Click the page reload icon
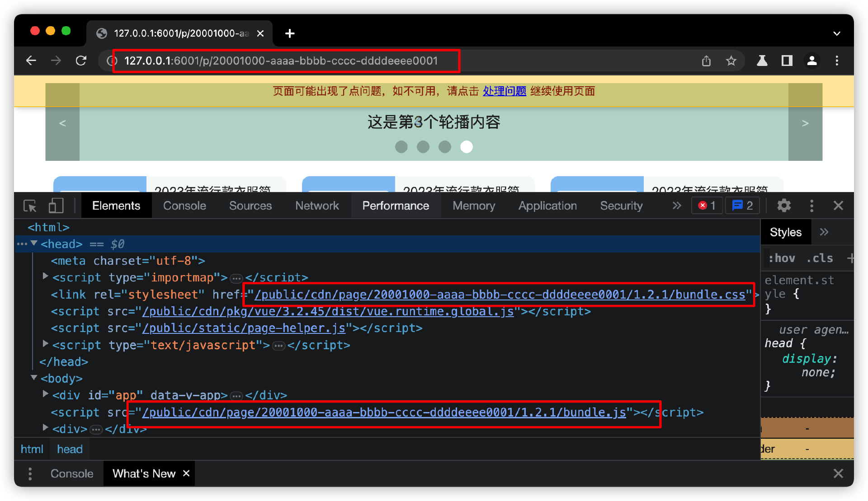 click(x=81, y=61)
